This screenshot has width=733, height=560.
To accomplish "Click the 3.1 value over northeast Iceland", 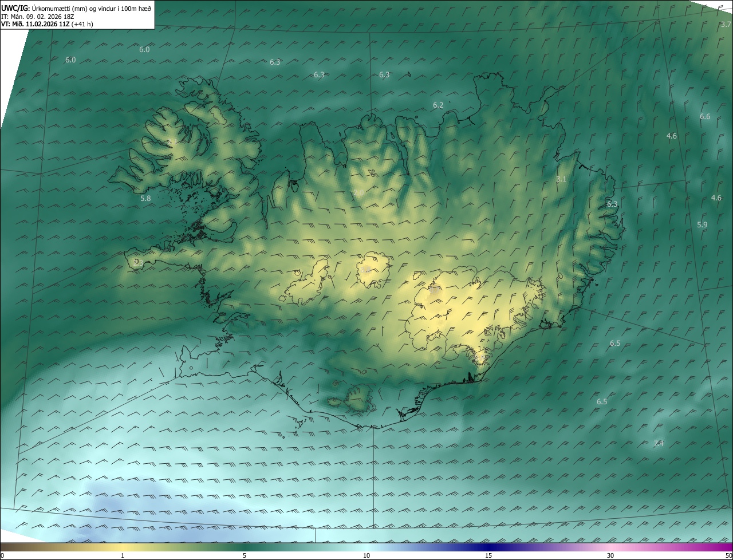I will point(561,179).
